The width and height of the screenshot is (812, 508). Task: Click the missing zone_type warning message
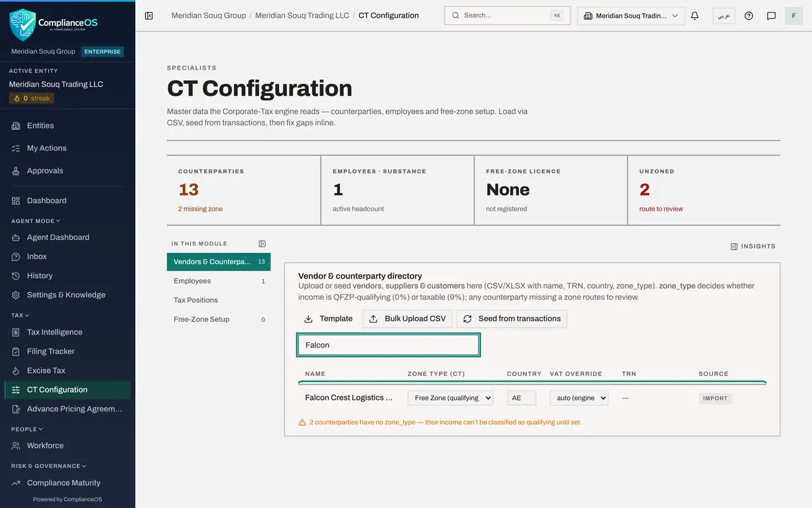point(440,422)
